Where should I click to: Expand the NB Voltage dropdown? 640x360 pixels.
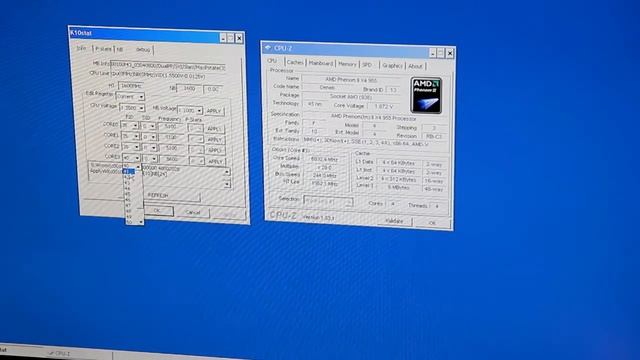coord(199,111)
